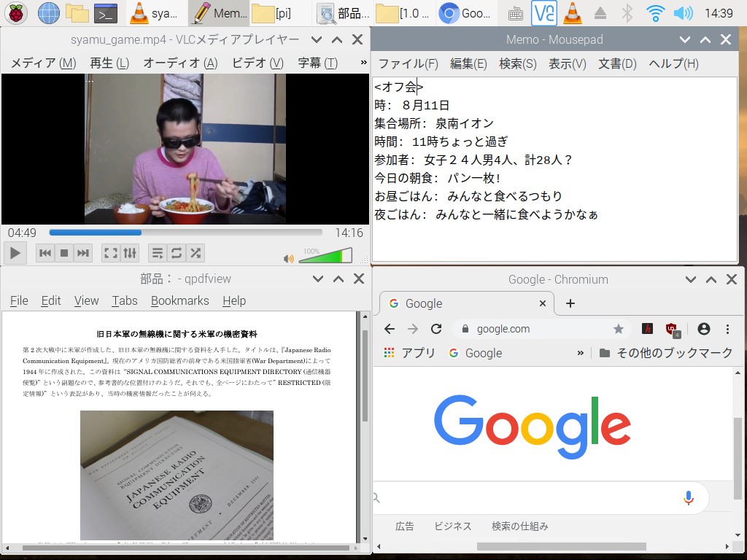Seek in the VLC playback progress bar
The width and height of the screenshot is (747, 560).
pos(186,233)
